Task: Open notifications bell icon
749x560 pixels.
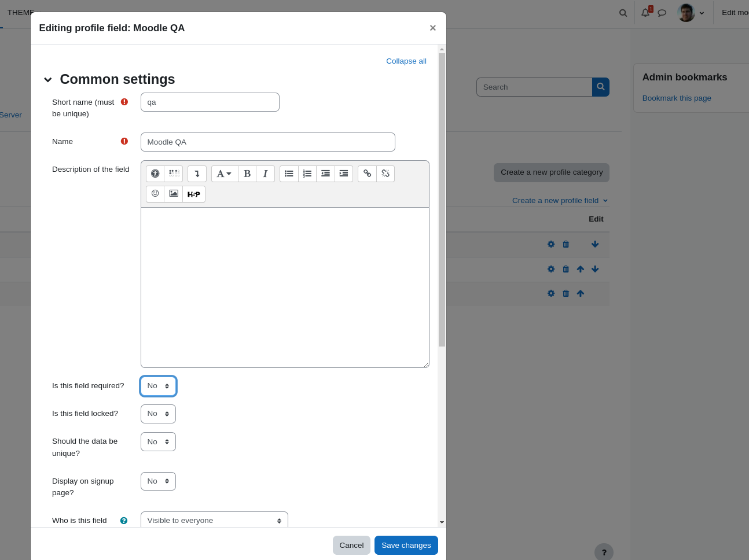Action: click(645, 13)
